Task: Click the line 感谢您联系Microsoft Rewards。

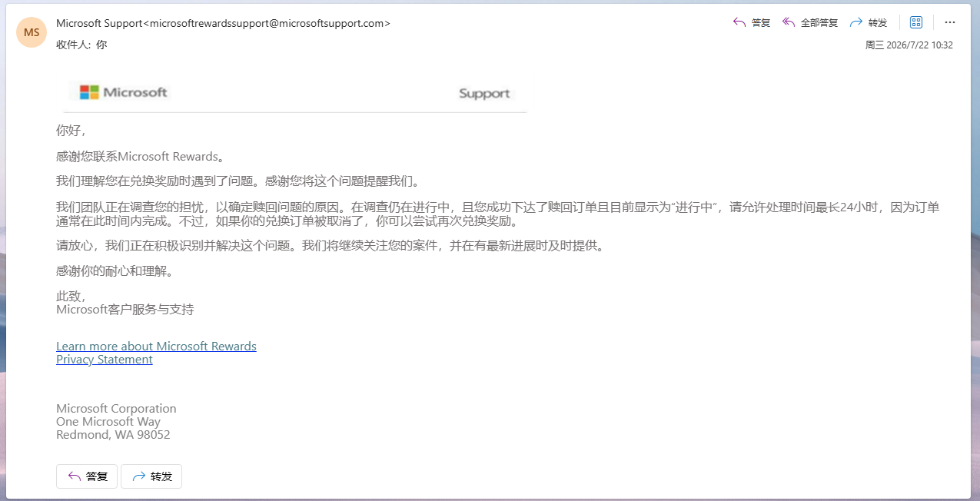Action: (142, 157)
